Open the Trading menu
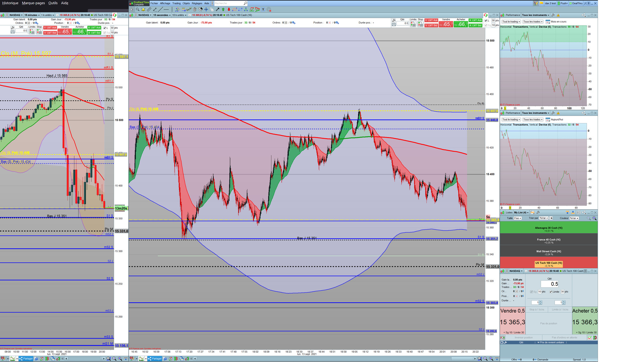644x362 pixels. pos(176,3)
